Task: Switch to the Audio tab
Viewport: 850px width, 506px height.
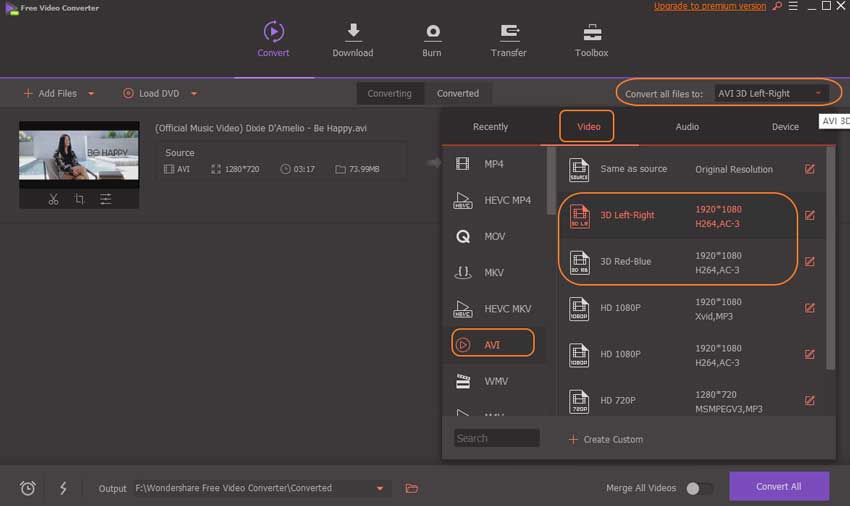Action: click(687, 126)
